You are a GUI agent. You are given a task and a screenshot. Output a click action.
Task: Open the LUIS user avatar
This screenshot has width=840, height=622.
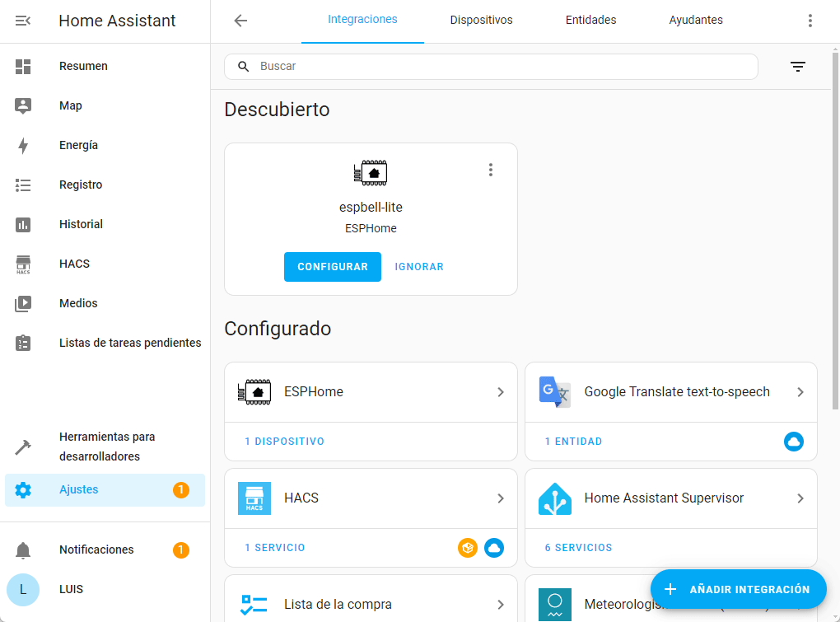[23, 590]
